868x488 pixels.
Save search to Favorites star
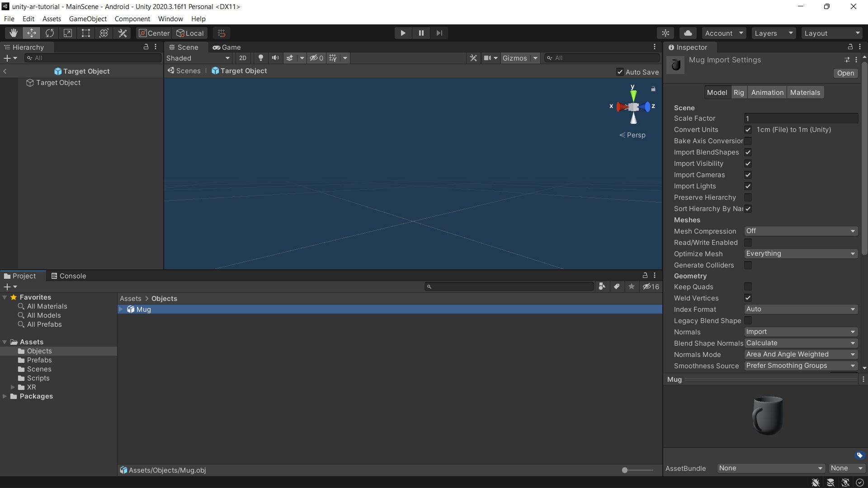pyautogui.click(x=632, y=286)
